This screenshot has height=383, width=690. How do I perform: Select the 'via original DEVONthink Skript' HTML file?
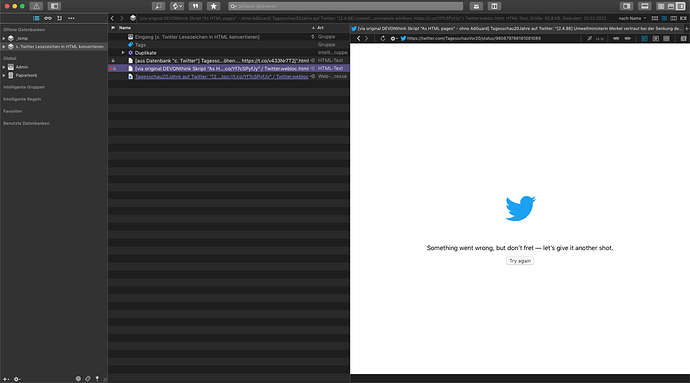(x=229, y=69)
